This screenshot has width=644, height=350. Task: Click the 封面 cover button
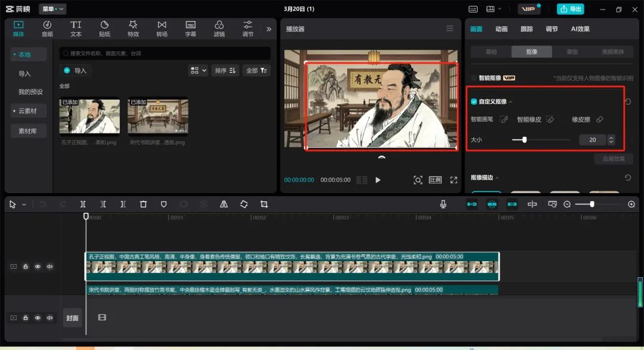point(72,318)
